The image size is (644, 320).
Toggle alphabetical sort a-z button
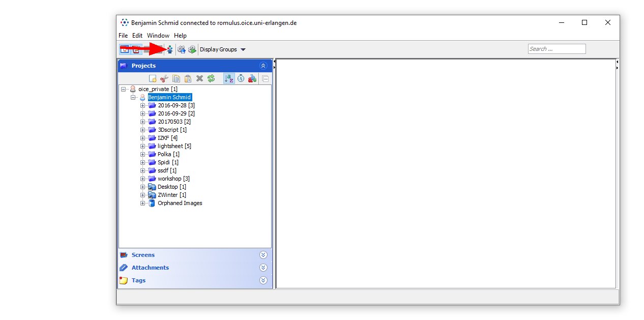pos(229,78)
